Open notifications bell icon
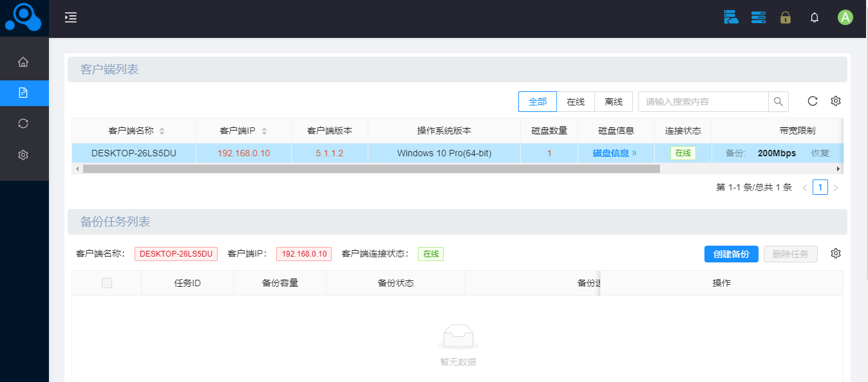The image size is (868, 382). 815,18
